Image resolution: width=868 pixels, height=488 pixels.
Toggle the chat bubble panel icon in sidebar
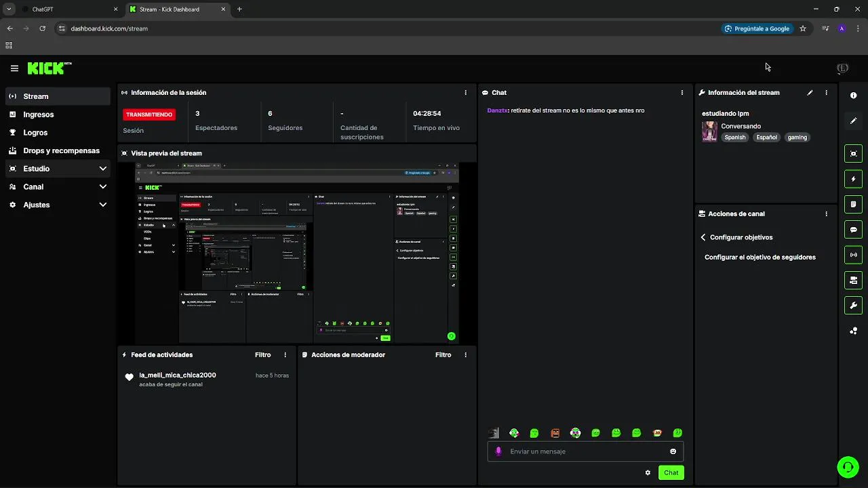pos(854,230)
